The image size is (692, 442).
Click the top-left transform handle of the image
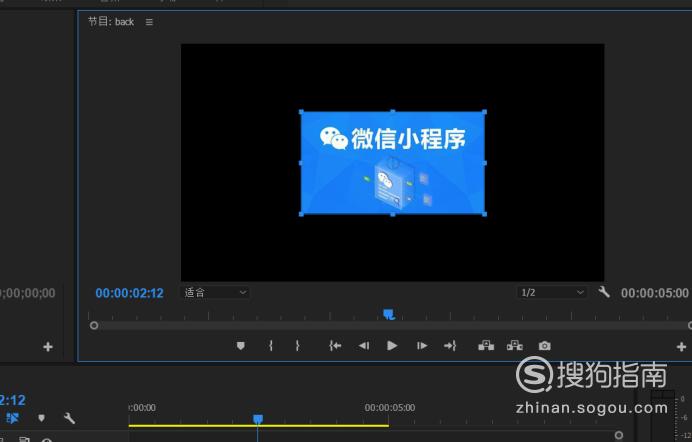click(301, 112)
